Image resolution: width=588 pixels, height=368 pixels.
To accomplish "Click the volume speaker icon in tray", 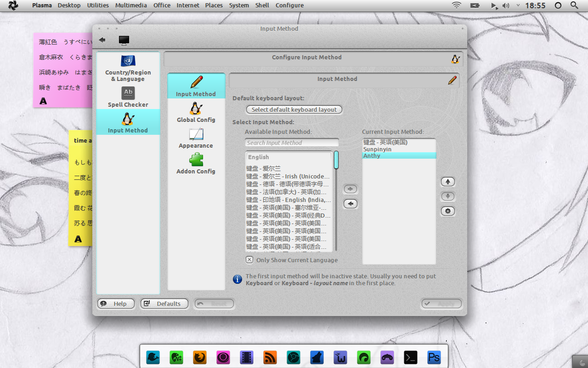I will pos(506,6).
